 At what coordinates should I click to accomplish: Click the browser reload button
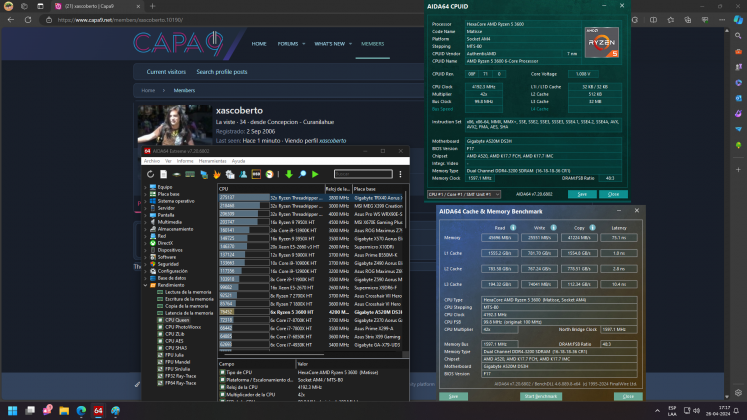(x=28, y=20)
